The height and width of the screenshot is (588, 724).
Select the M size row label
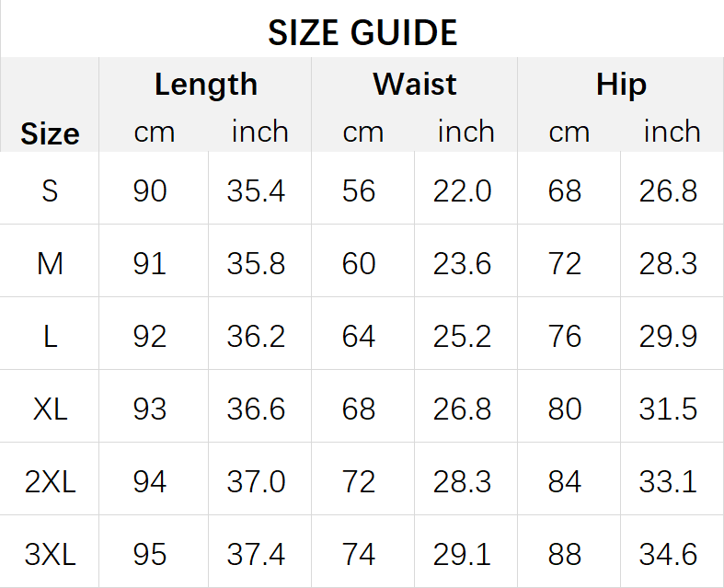[x=50, y=264]
